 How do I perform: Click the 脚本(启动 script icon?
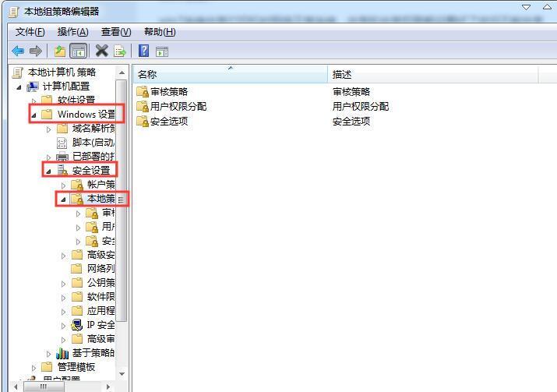62,143
